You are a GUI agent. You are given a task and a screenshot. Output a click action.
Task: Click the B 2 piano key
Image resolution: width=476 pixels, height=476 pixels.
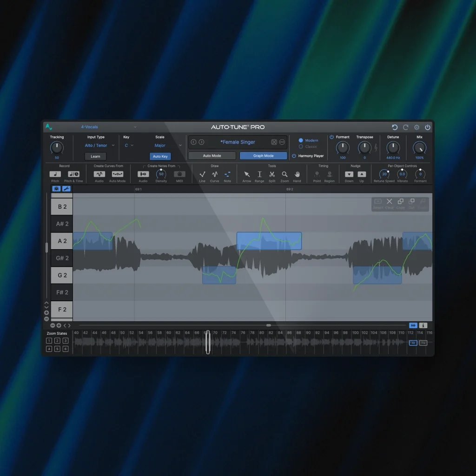pyautogui.click(x=62, y=207)
